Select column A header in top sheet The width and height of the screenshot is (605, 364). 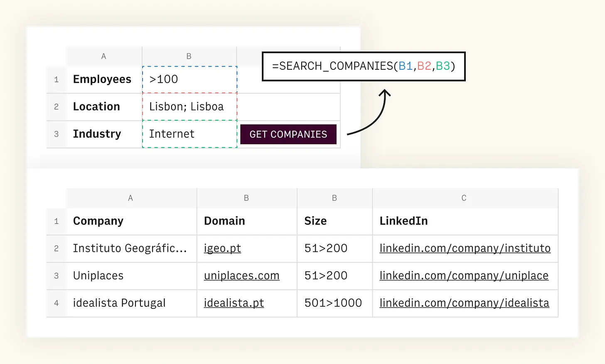click(x=104, y=57)
